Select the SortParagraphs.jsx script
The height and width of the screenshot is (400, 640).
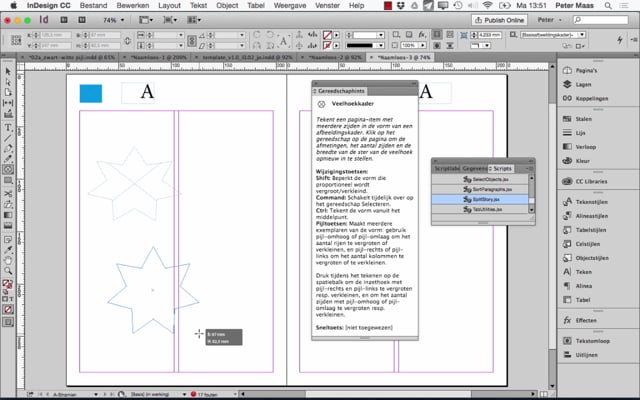480,189
